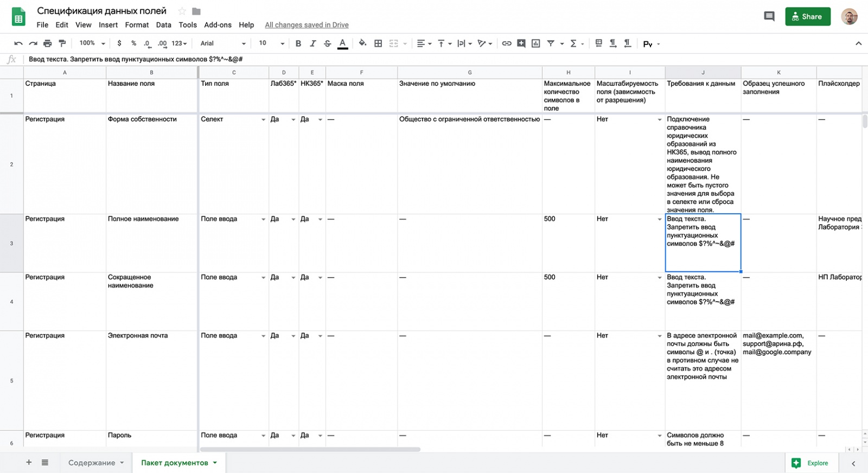
Task: Open the File menu
Action: pyautogui.click(x=42, y=25)
